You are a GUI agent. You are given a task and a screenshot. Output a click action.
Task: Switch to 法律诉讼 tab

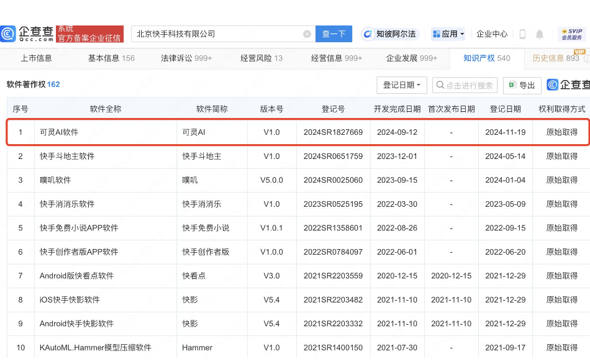click(x=186, y=58)
